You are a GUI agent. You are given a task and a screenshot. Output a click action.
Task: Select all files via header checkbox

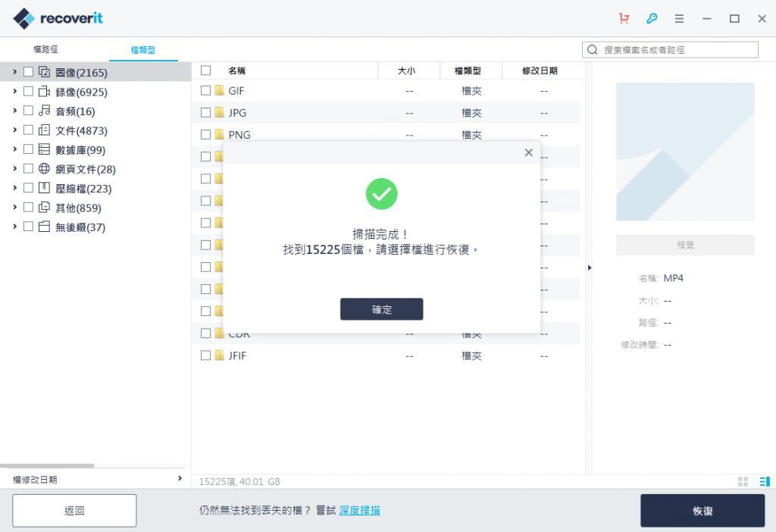(x=205, y=70)
